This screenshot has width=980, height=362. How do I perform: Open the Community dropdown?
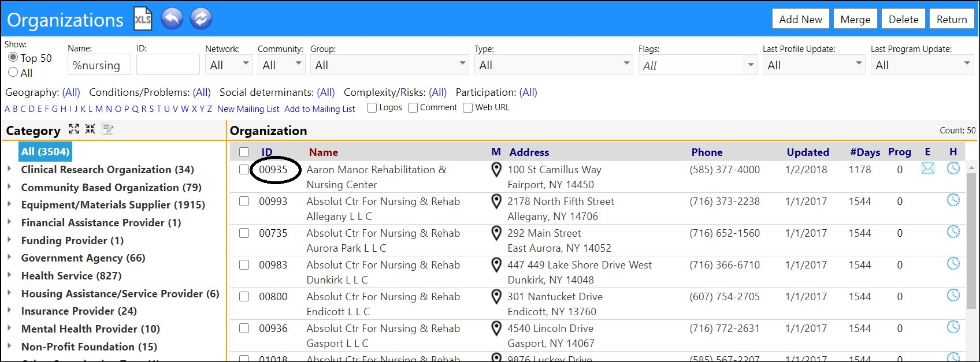point(281,65)
